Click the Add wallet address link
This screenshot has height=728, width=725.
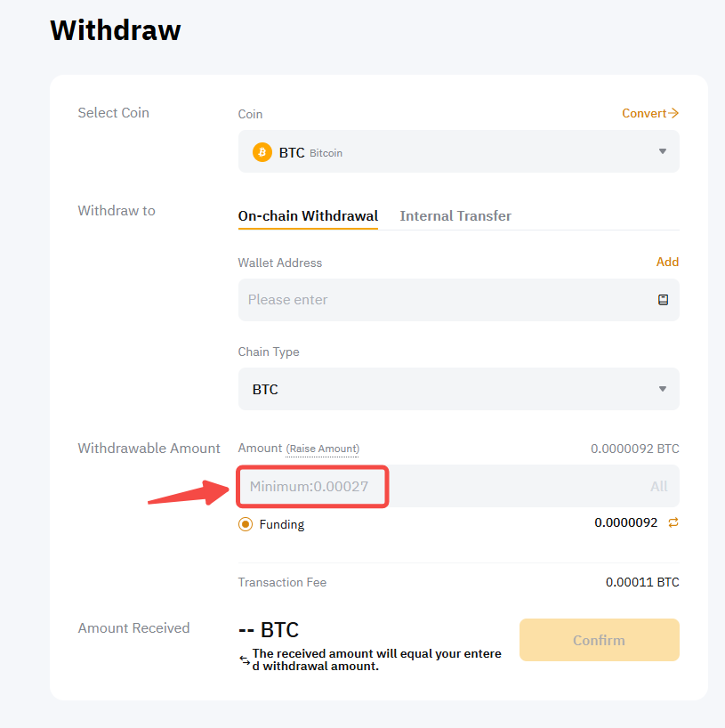click(x=667, y=262)
